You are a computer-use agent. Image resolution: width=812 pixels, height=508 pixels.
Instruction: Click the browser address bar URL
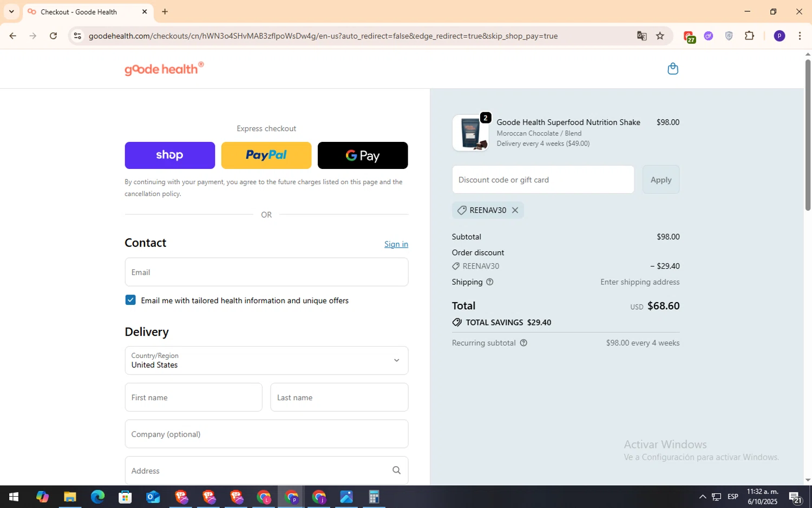(x=323, y=36)
